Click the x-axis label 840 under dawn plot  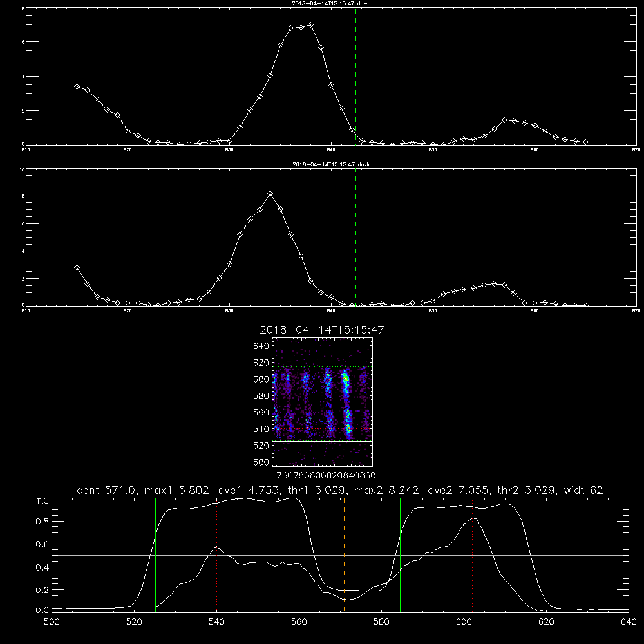click(x=331, y=150)
